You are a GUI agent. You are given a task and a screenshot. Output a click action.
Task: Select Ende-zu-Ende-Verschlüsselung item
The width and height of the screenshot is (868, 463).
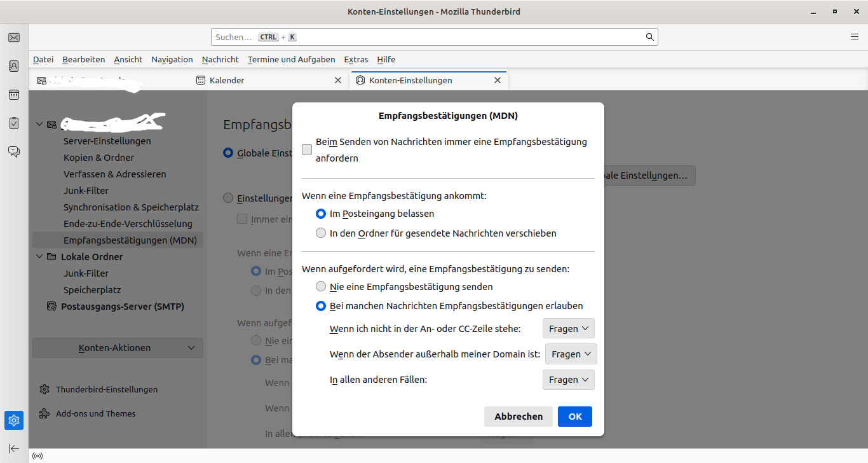[128, 224]
